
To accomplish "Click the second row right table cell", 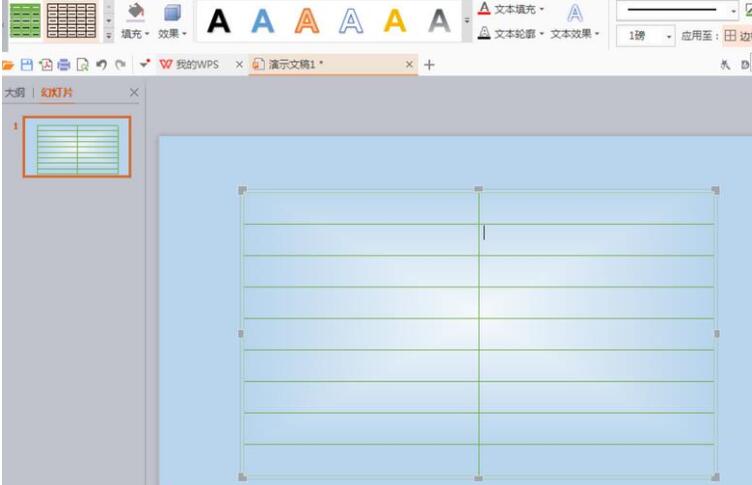I will [597, 240].
